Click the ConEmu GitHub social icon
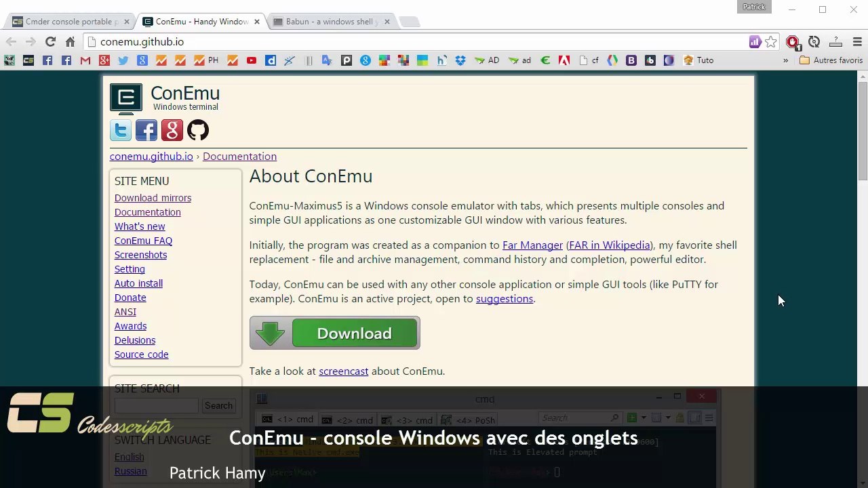 [x=198, y=130]
